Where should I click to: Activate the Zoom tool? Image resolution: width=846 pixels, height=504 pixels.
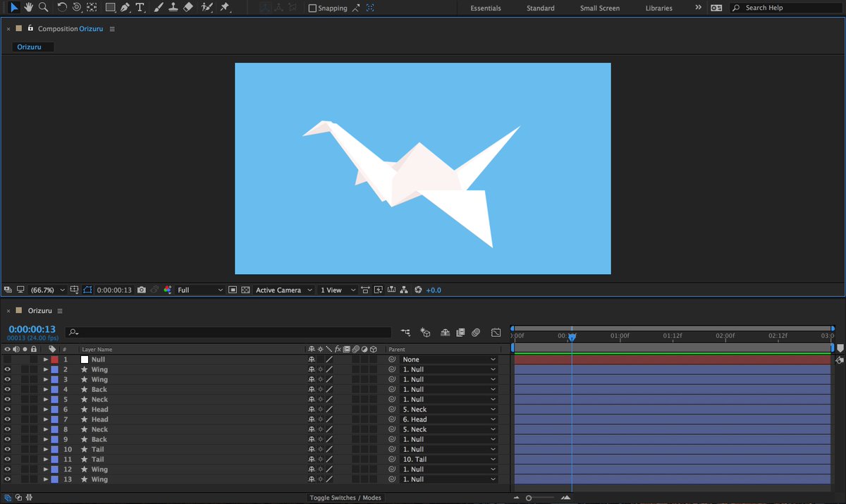[x=44, y=8]
